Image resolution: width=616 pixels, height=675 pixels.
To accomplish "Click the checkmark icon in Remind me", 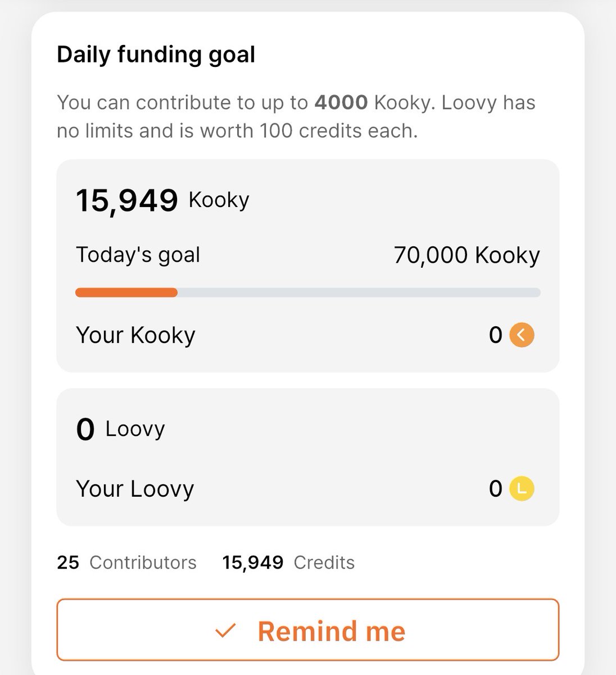I will [x=225, y=631].
